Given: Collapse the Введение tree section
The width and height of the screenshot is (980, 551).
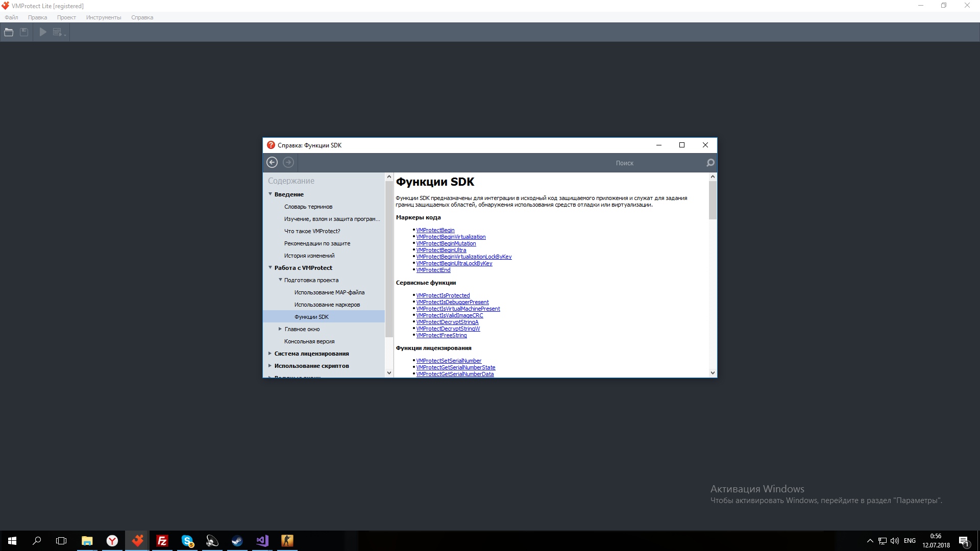Looking at the screenshot, I should coord(270,194).
